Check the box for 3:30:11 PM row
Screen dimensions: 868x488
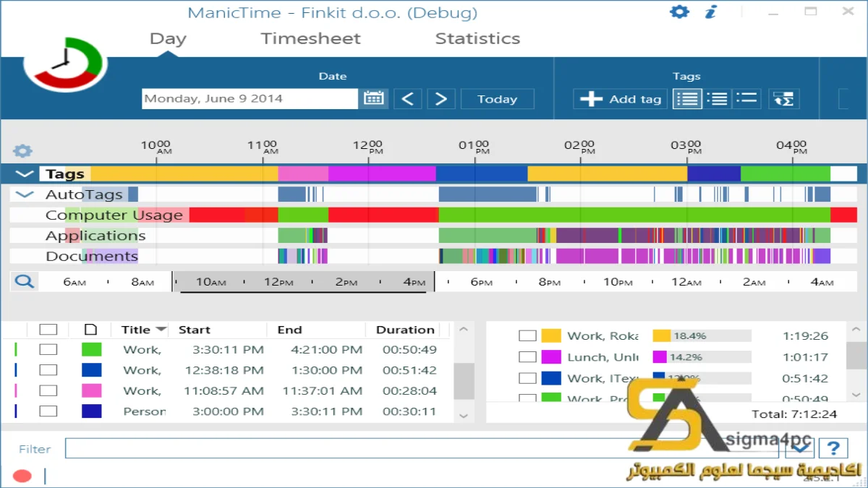click(48, 350)
